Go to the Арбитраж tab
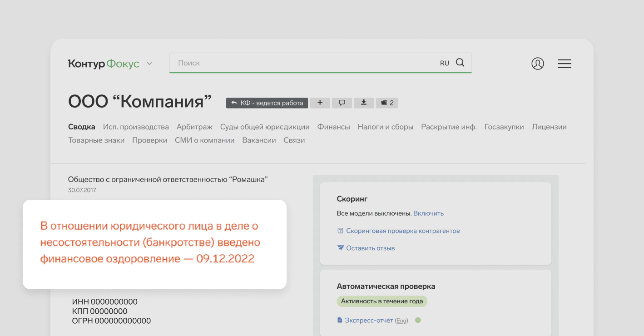This screenshot has height=336, width=644. (x=194, y=127)
